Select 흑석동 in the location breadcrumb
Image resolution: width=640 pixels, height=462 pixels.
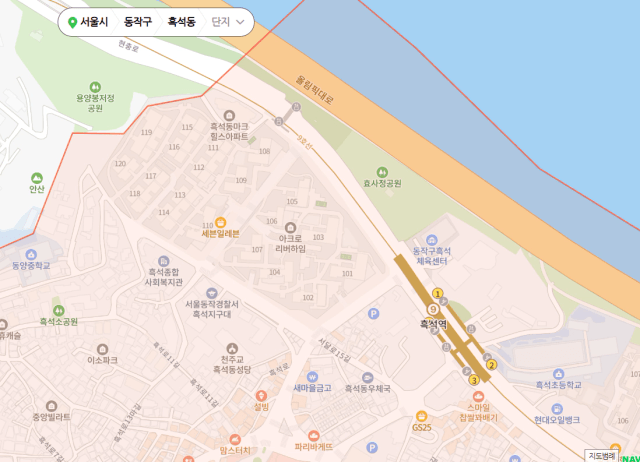tap(182, 22)
